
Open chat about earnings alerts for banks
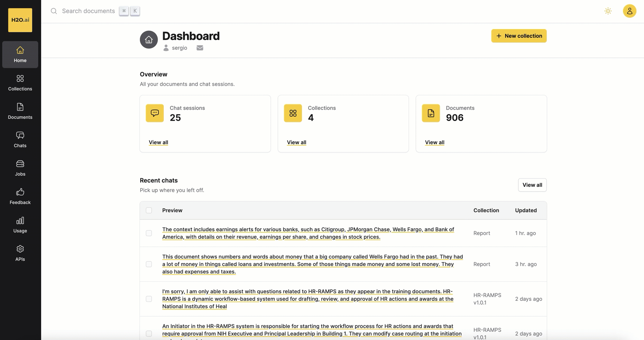pyautogui.click(x=308, y=233)
